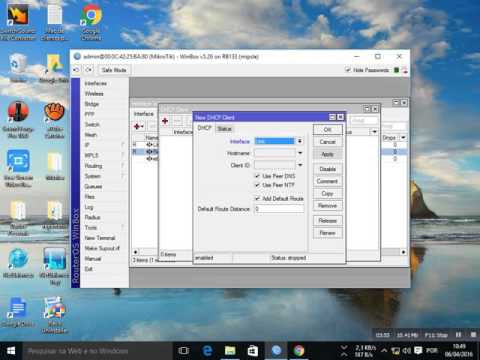480x360 pixels.
Task: Open Task View in taskbar
Action: pos(184,351)
